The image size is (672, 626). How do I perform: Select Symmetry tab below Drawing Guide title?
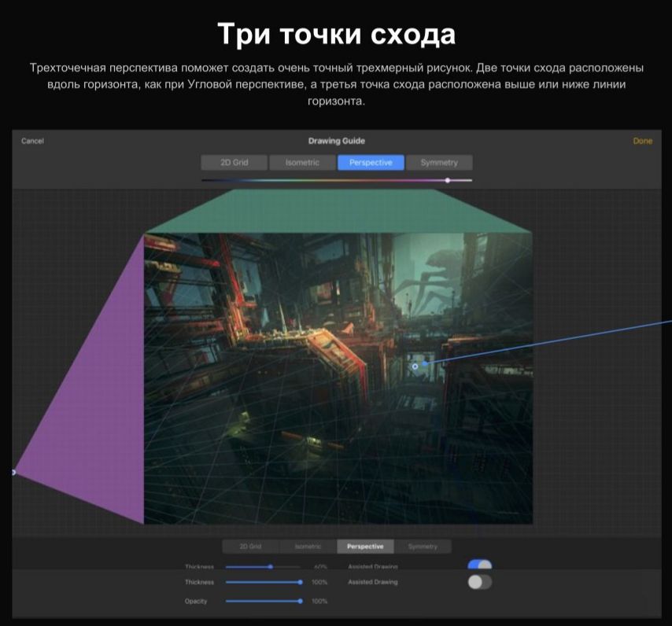pos(439,163)
